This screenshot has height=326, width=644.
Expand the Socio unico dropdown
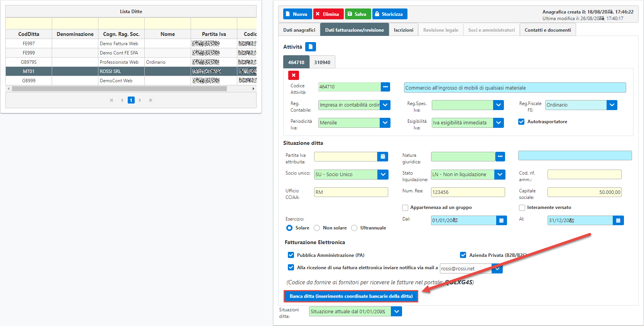pos(383,175)
